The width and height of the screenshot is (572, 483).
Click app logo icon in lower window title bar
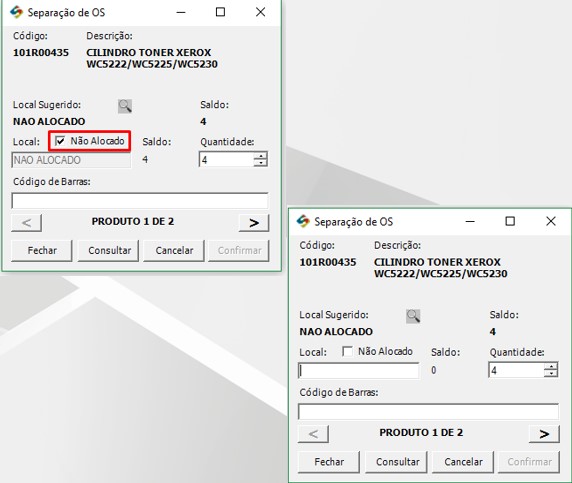point(303,221)
